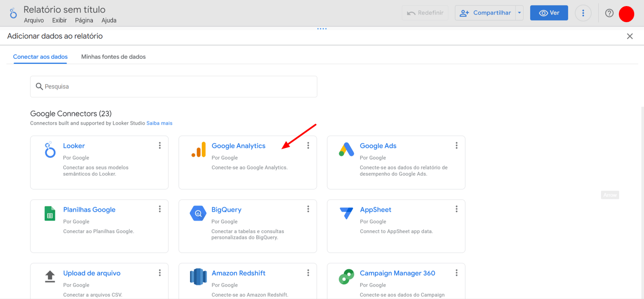Click the BigQuery hexagon icon

pos(198,213)
